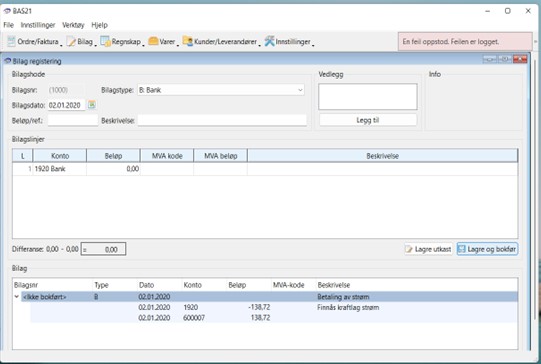Click the empty MVA kode cell in line 1
Viewport: 541px width, 364px height.
[167, 169]
